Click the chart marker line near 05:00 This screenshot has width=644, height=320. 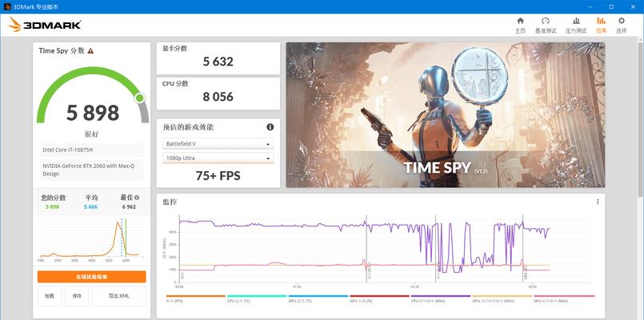click(523, 249)
